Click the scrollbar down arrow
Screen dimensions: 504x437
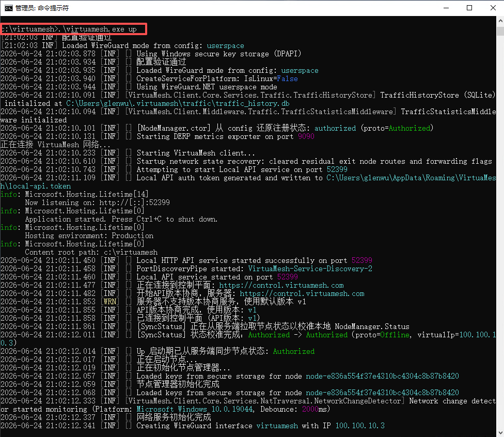click(500, 432)
